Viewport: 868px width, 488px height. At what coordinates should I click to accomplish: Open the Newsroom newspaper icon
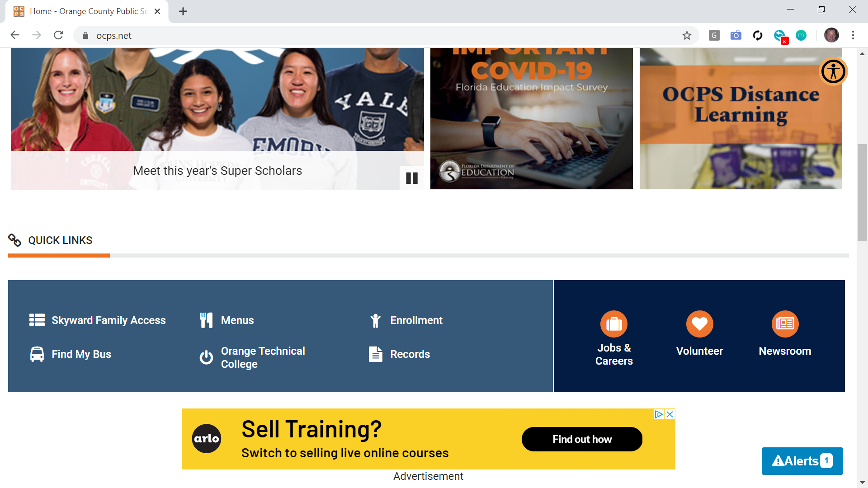point(785,324)
